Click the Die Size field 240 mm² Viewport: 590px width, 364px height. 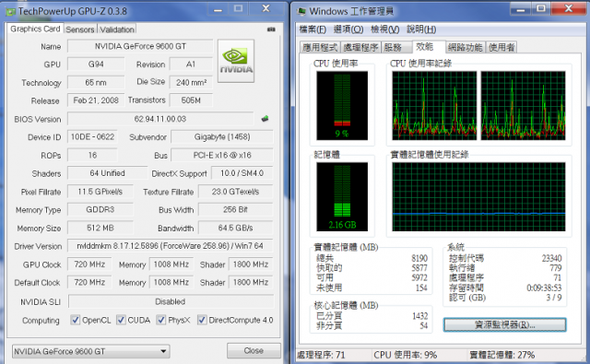191,82
